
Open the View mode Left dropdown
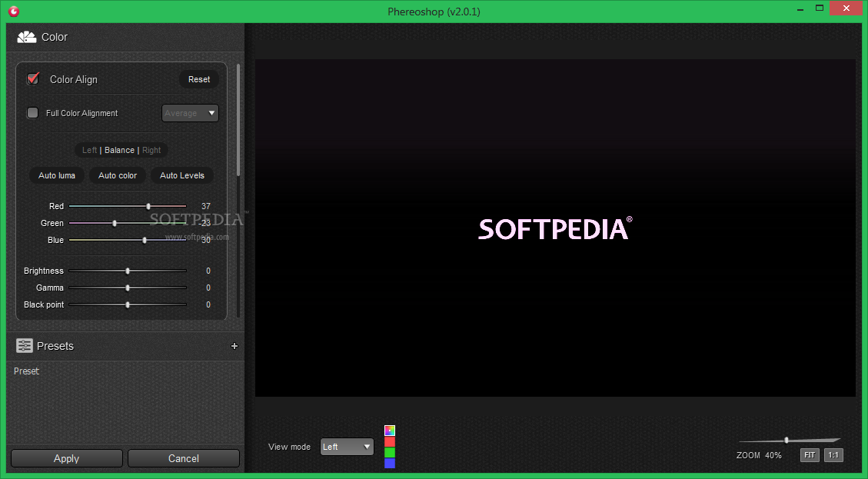click(x=347, y=447)
